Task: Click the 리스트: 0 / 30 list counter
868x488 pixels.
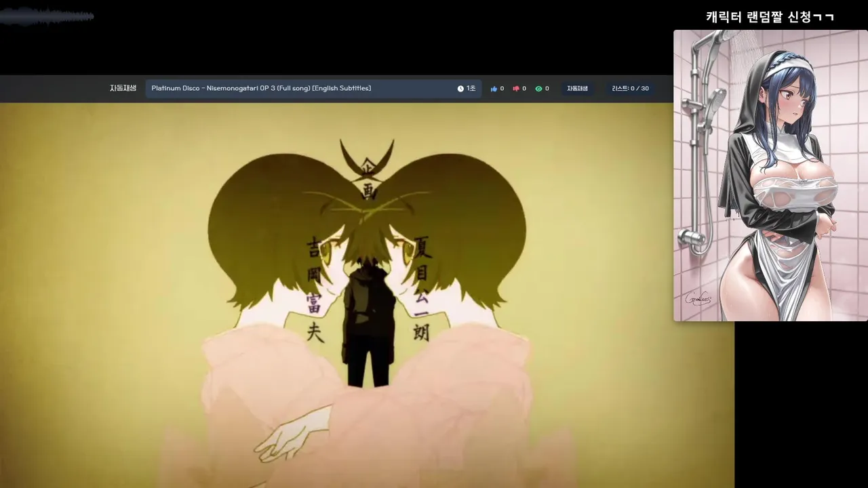Action: [630, 89]
